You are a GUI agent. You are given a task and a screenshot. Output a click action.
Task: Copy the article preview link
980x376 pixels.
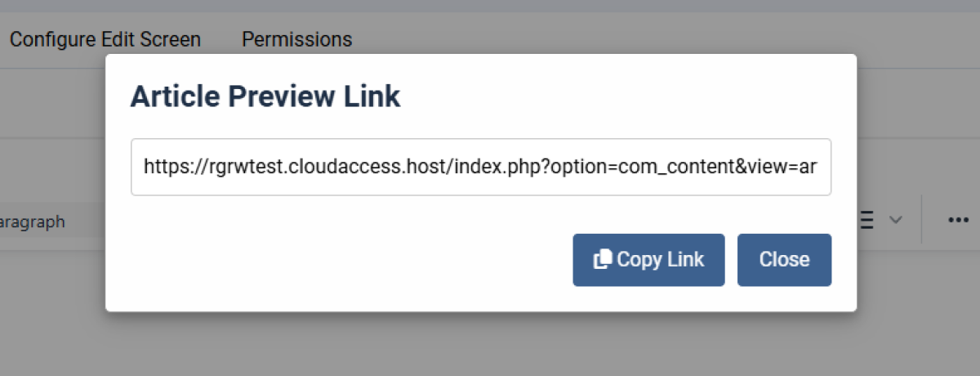tap(648, 260)
